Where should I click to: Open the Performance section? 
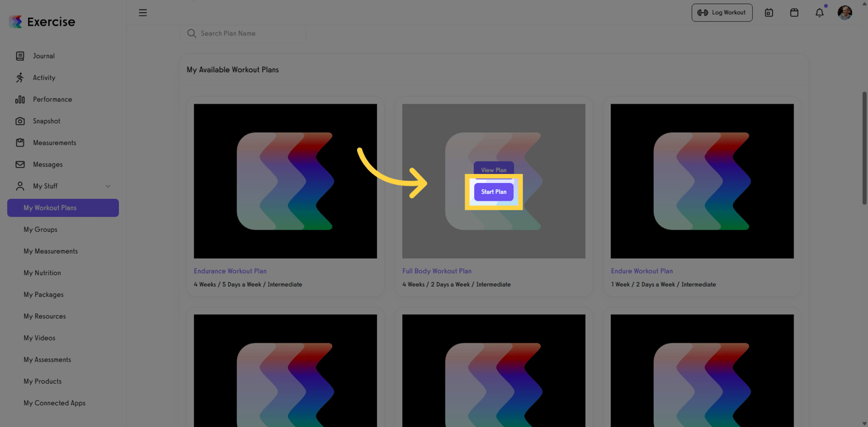pos(52,99)
